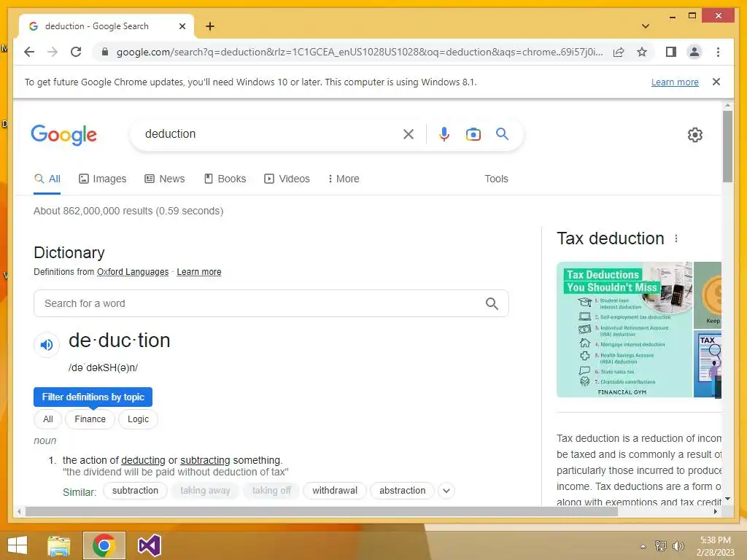This screenshot has width=747, height=560.
Task: Bookmark this tab with star icon
Action: (642, 52)
